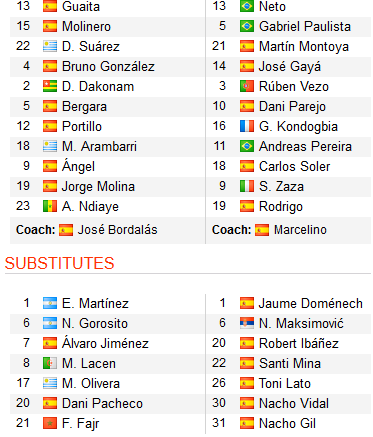Image resolution: width=373 pixels, height=437 pixels.
Task: Click the Uruguay flag beside M. Arambarri
Action: click(x=50, y=146)
